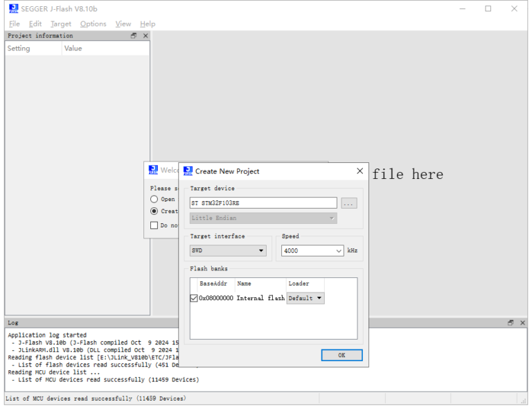Click the Create New Project dialog icon
Image resolution: width=532 pixels, height=409 pixels.
(x=188, y=171)
